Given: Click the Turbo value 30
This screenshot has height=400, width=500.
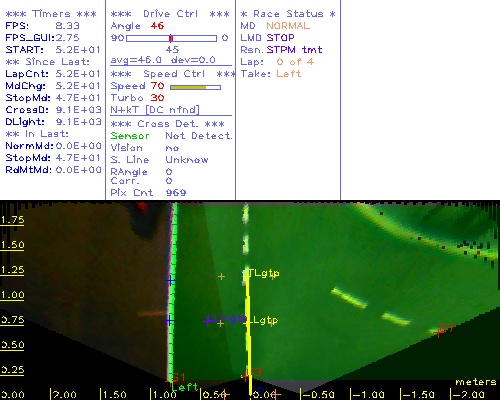Looking at the screenshot, I should point(157,98).
